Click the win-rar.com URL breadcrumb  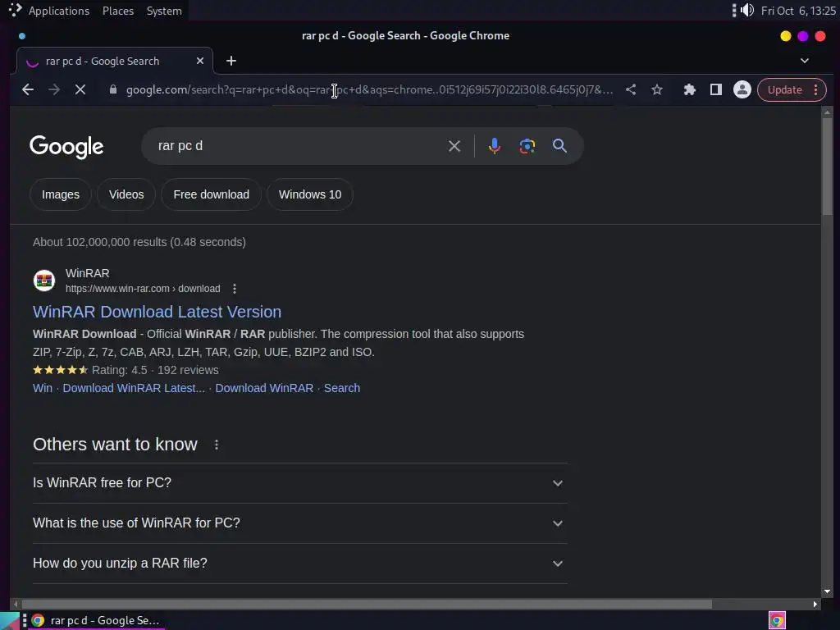(x=143, y=289)
